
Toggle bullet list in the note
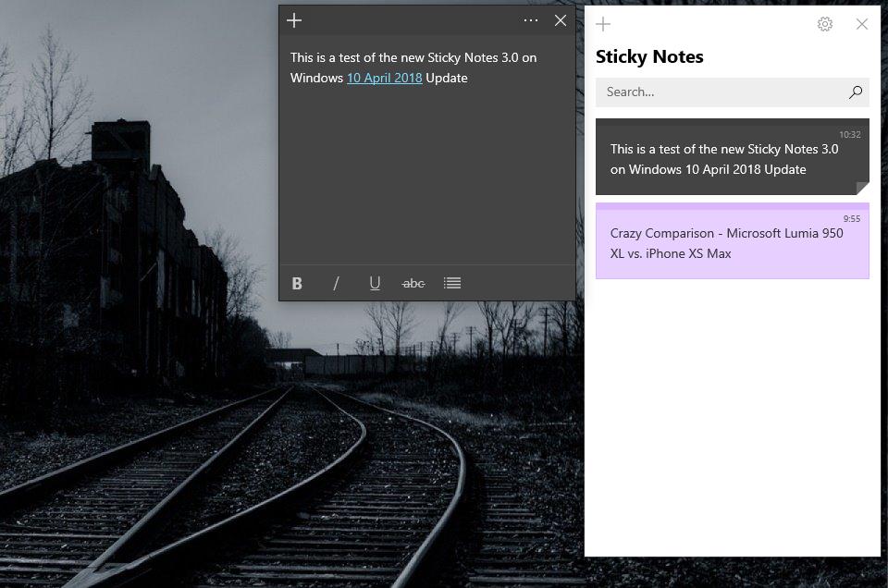point(452,283)
